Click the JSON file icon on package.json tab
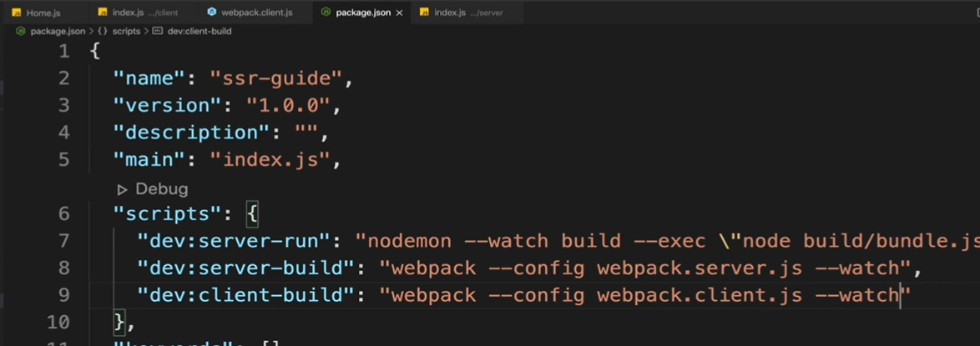This screenshot has width=980, height=346. [326, 13]
